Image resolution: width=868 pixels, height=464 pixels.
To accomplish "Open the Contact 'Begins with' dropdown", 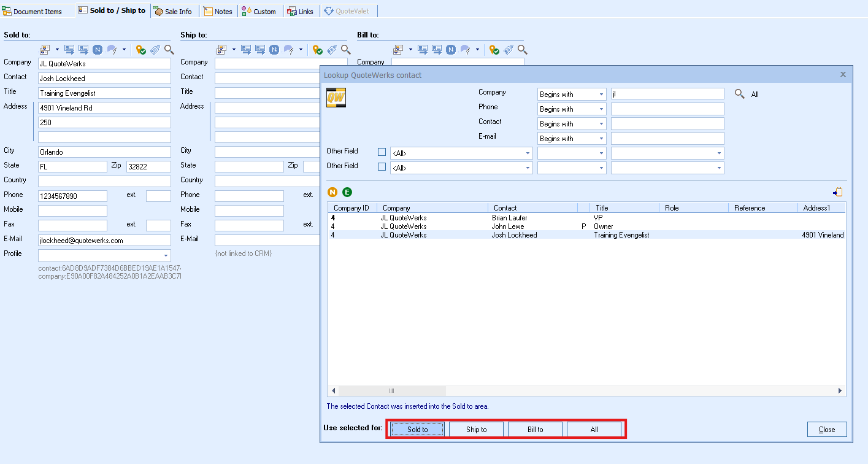I will pyautogui.click(x=572, y=123).
